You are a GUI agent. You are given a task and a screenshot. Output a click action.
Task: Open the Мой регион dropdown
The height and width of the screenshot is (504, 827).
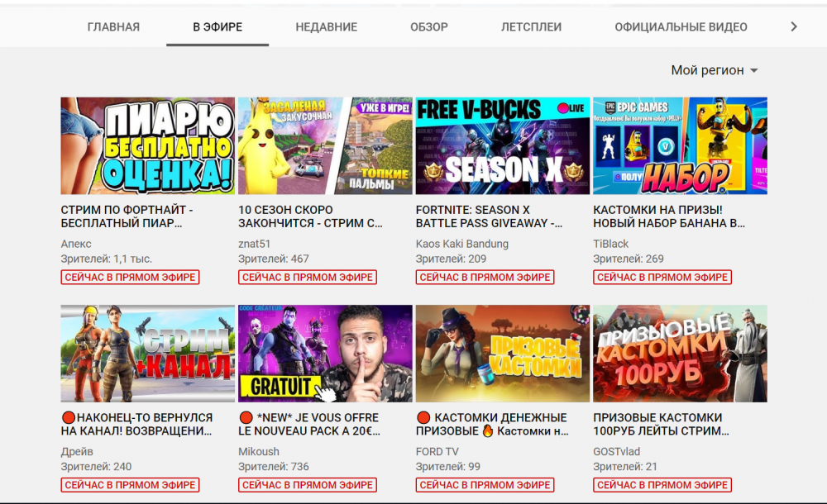click(x=714, y=70)
